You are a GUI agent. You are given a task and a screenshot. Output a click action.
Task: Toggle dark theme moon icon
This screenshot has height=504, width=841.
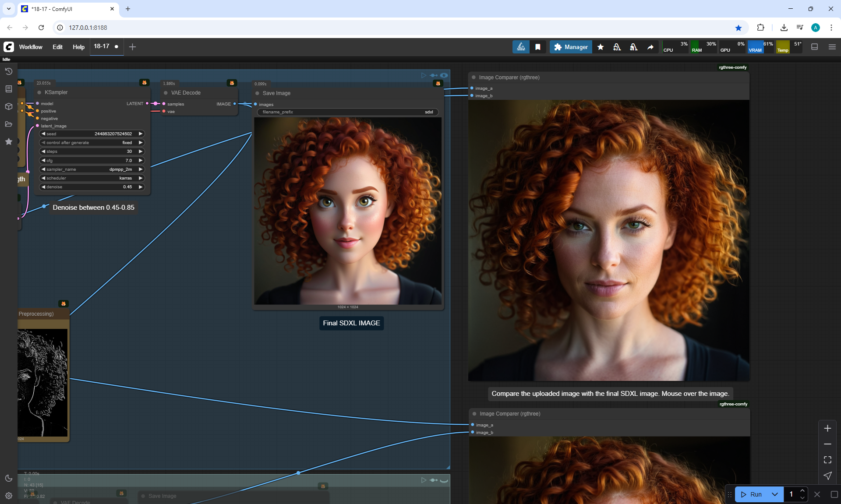[x=8, y=478]
